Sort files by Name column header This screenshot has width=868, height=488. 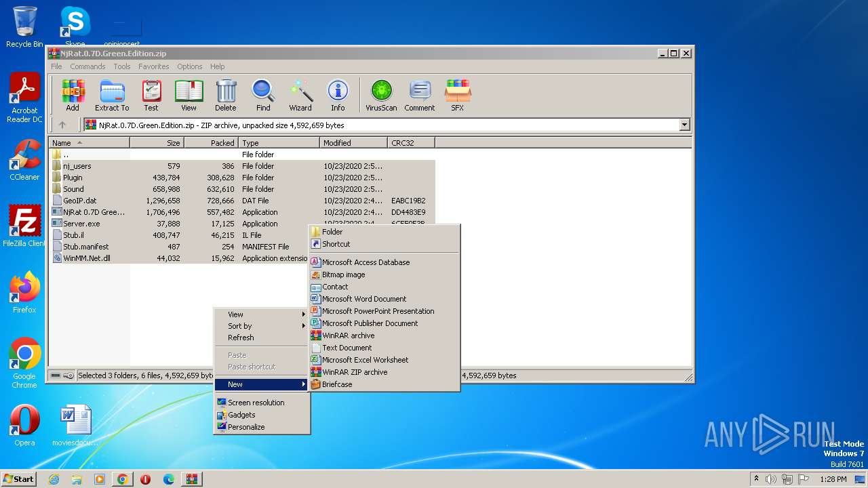pos(89,143)
